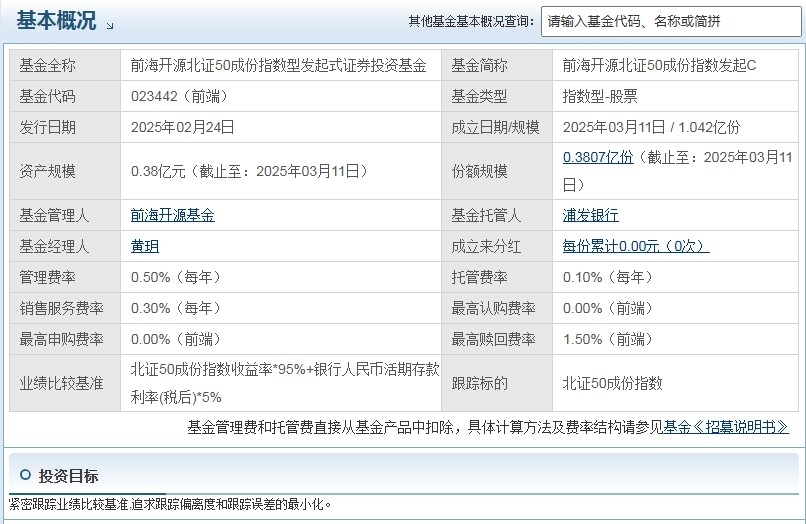Click the 基金经理人 label cell
The image size is (806, 524).
(65, 246)
